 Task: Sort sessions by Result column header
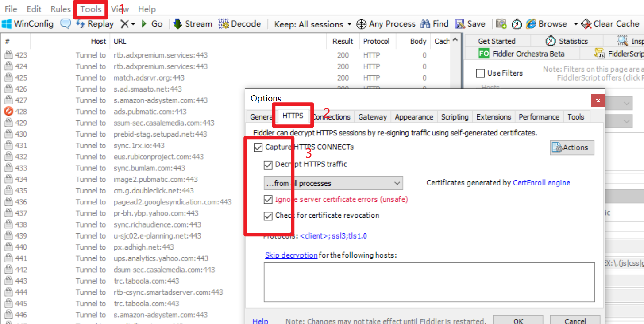point(343,41)
